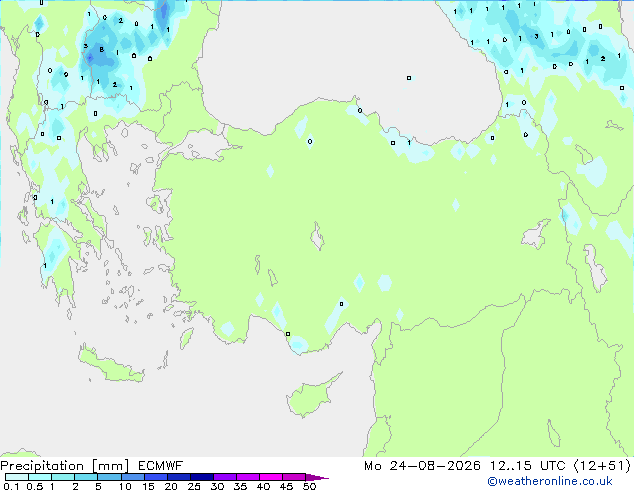The width and height of the screenshot is (634, 490).
Task: Click the 15–20 mm legend color swatch
Action: tap(156, 477)
